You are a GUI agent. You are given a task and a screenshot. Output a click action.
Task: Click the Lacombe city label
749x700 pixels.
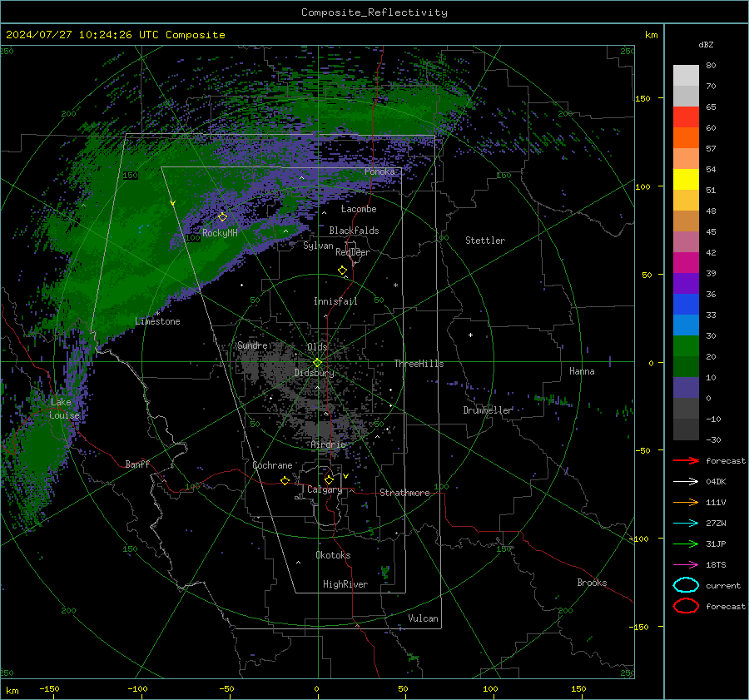(x=359, y=209)
